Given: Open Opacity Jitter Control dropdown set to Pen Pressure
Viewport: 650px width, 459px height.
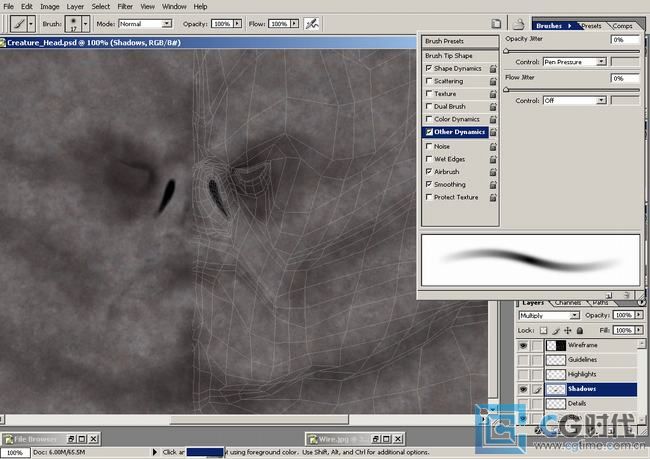Looking at the screenshot, I should (x=575, y=62).
